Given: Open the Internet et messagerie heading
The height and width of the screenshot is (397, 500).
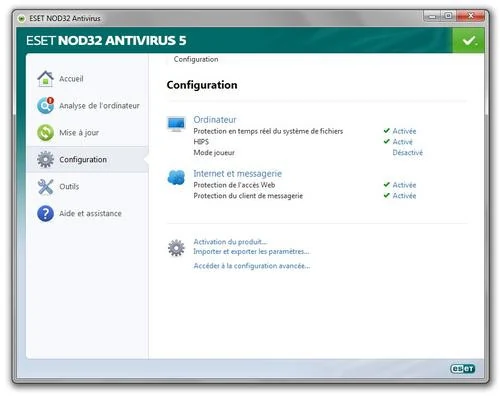Looking at the screenshot, I should [237, 174].
